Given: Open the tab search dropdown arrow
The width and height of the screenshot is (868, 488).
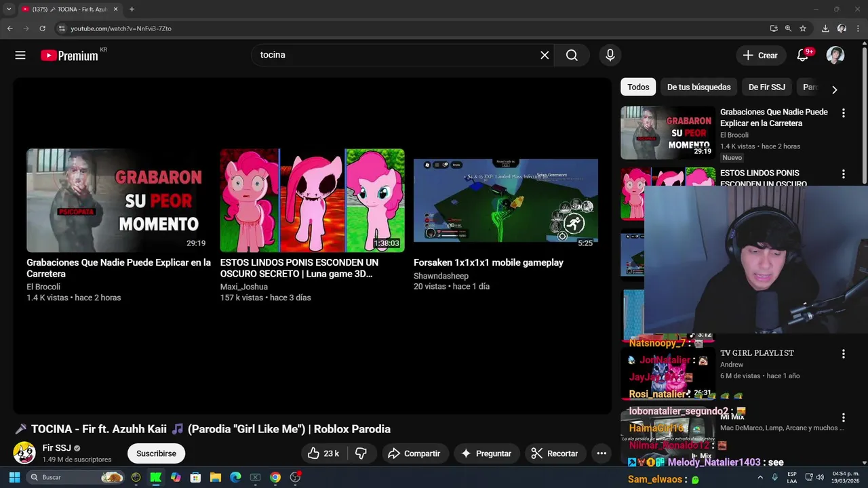Looking at the screenshot, I should point(9,9).
